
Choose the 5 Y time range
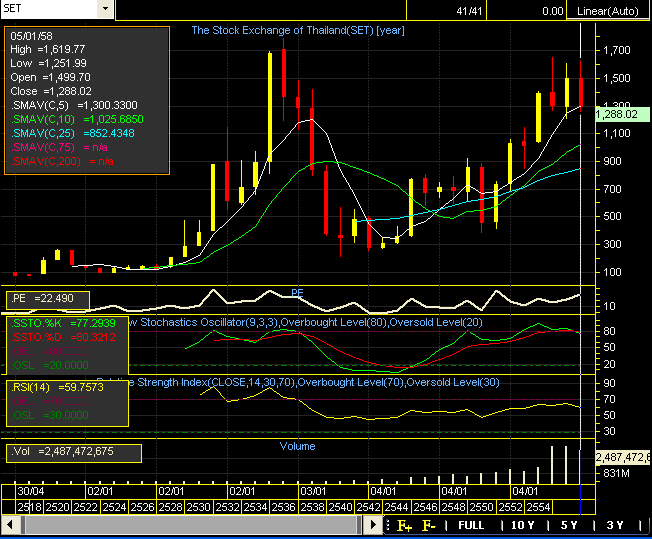tap(569, 525)
